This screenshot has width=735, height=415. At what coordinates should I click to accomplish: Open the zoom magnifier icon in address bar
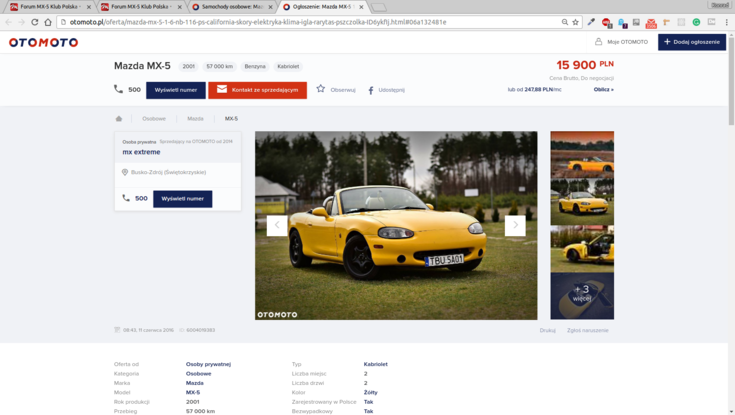(x=565, y=22)
